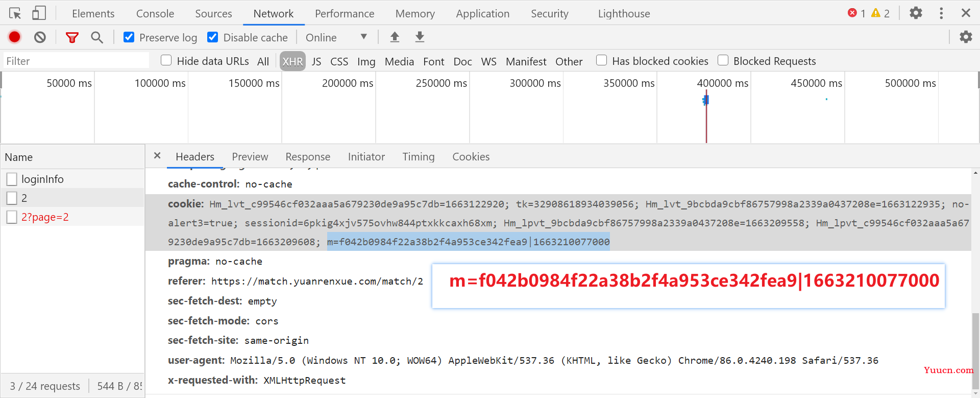Close the request details pane
980x398 pixels.
(157, 155)
